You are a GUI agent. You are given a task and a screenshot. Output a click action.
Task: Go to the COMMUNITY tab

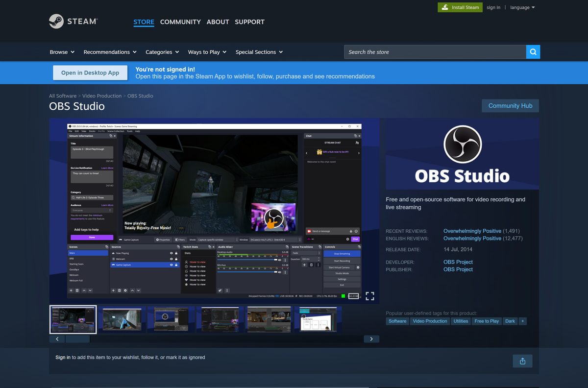tap(180, 22)
